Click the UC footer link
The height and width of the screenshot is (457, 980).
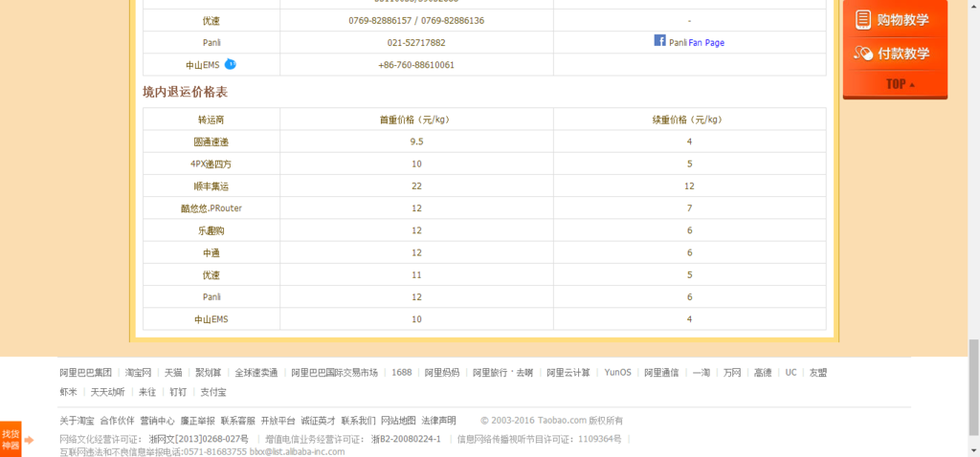pyautogui.click(x=791, y=373)
